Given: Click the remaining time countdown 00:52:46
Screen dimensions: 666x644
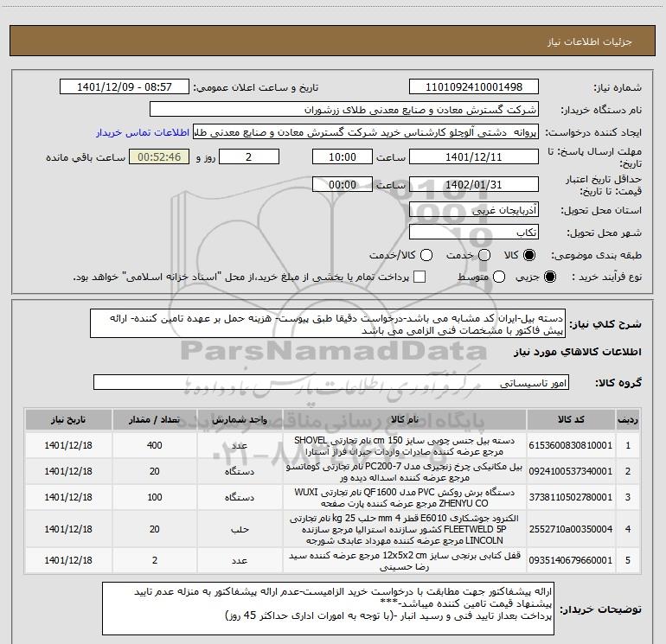Looking at the screenshot, I should 159,157.
